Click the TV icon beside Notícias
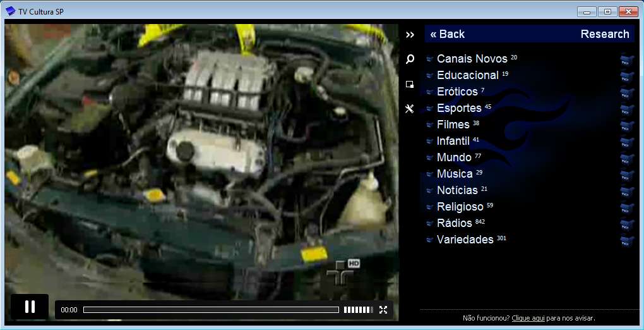Viewport: 644px width, 330px height. point(627,192)
